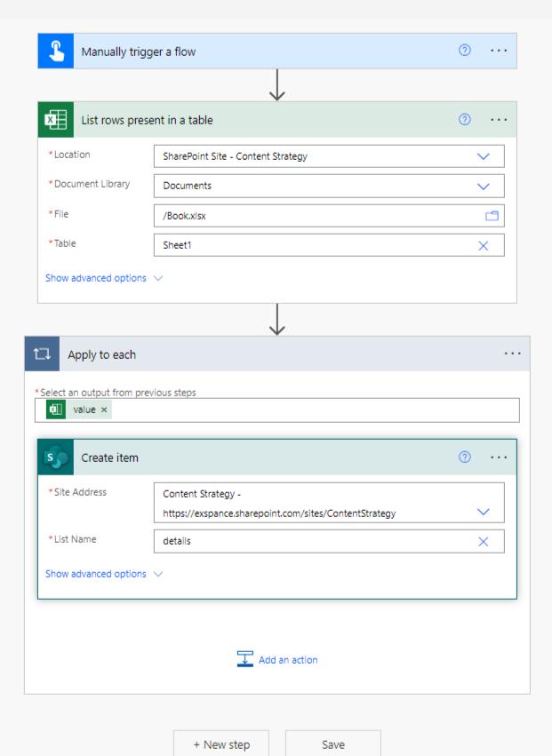Image resolution: width=552 pixels, height=756 pixels.
Task: Click the Apply to each loop icon
Action: [42, 354]
